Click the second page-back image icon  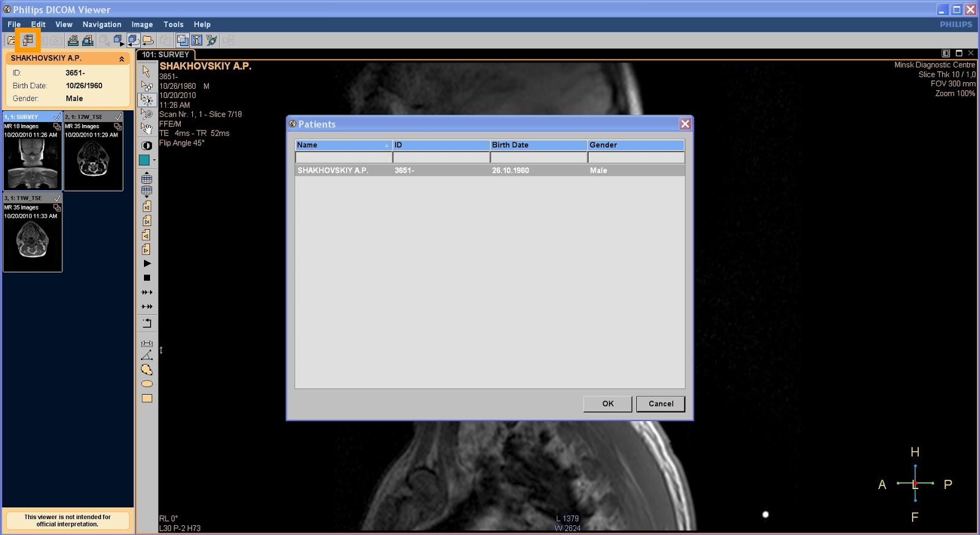[146, 235]
